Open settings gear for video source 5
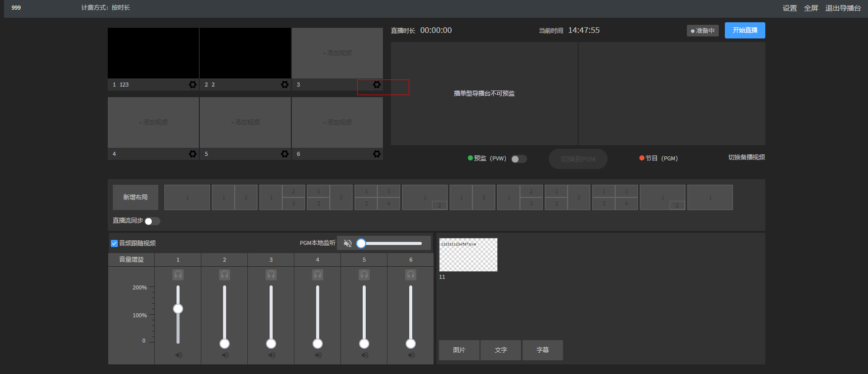 (285, 154)
